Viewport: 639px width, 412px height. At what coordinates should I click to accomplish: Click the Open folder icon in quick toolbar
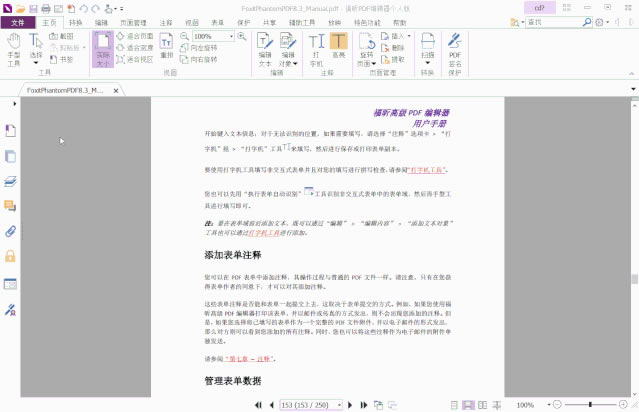click(x=20, y=8)
